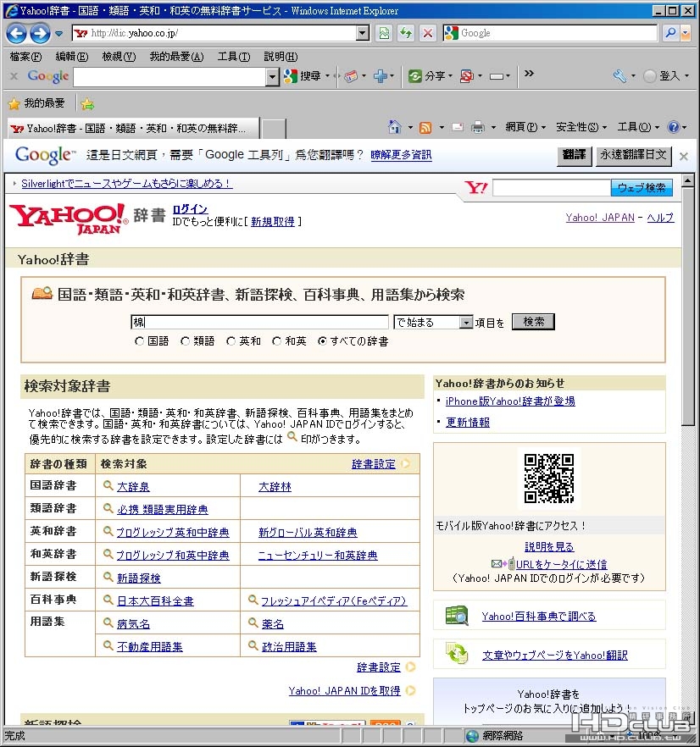Select the 英和 radio button
Screen dimensions: 700x747
[x=231, y=341]
